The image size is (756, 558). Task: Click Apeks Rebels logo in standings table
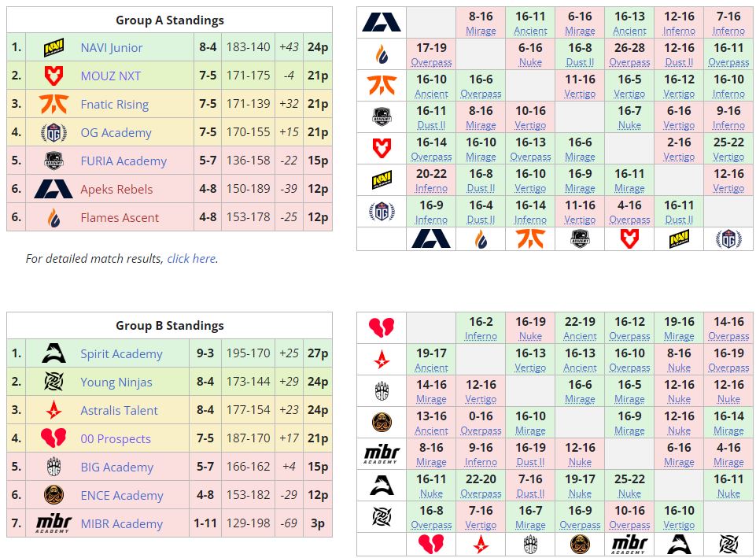[x=53, y=189]
